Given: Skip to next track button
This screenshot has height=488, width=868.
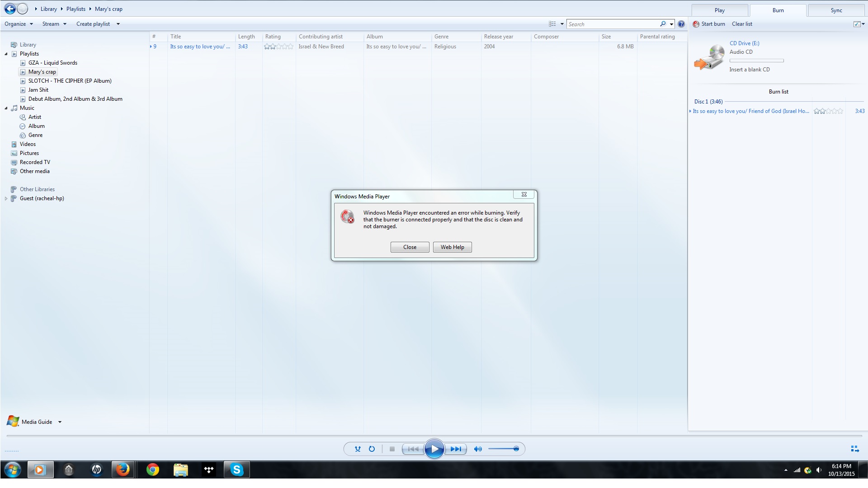Looking at the screenshot, I should [x=456, y=449].
